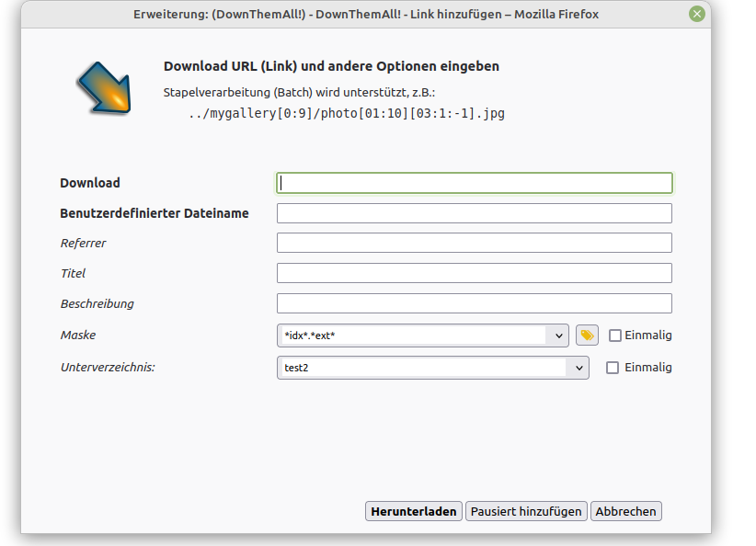
Task: Enable Einmalig checkbox for Maske
Action: (614, 336)
